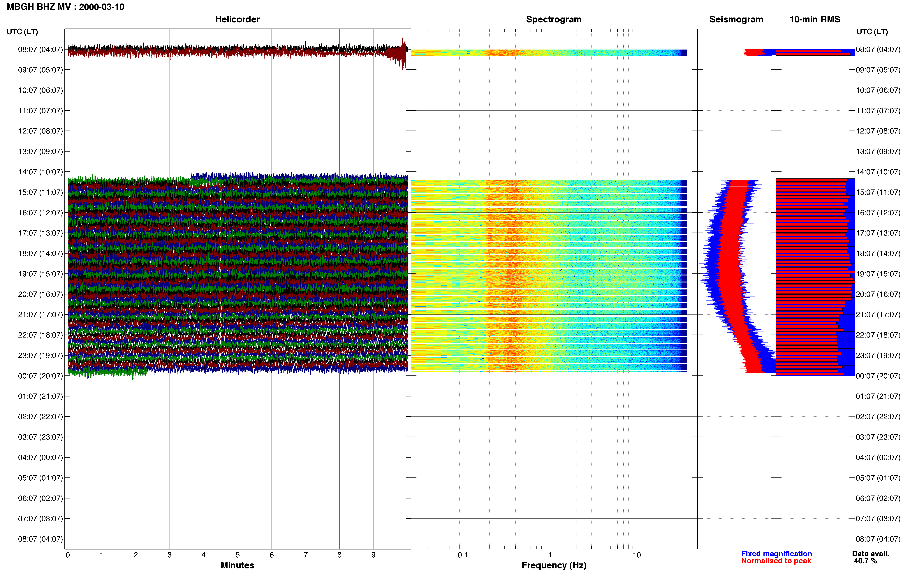Image resolution: width=924 pixels, height=578 pixels.
Task: Click '06:07 (02:07)' beside the helicorder
Action: 40,498
